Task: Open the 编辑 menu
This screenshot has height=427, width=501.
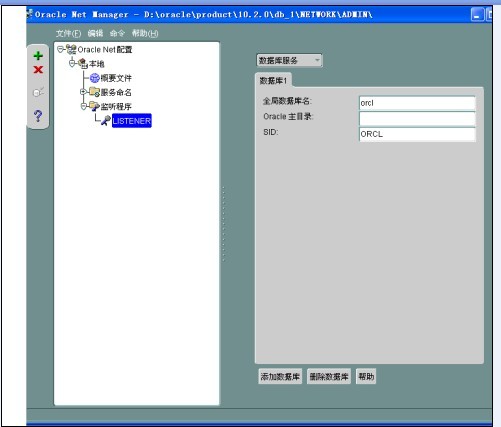Action: tap(95, 33)
